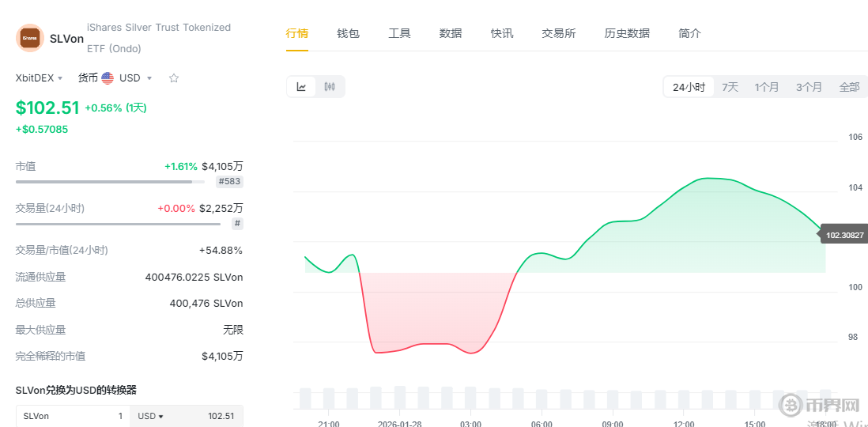Switch to the 钱包 tab
This screenshot has width=868, height=427.
[348, 33]
